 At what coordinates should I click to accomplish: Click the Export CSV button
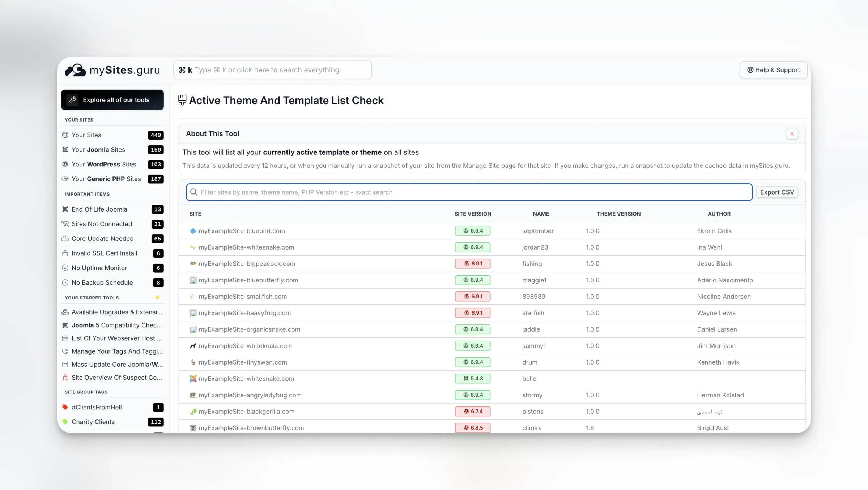777,192
